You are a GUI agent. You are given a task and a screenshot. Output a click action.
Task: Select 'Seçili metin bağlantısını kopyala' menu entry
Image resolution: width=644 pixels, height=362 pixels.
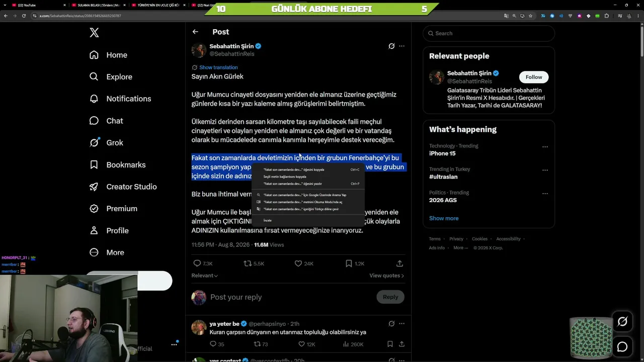tap(308, 177)
